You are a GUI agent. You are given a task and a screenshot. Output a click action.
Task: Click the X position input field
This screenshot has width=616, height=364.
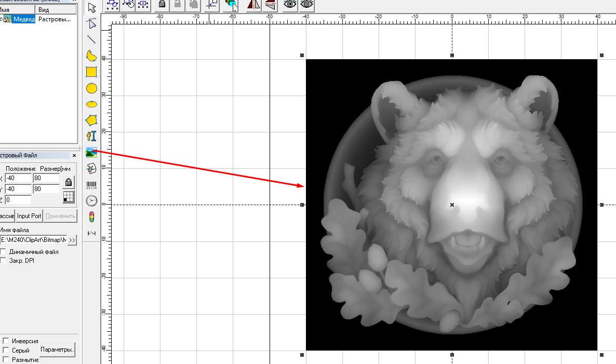coord(18,179)
